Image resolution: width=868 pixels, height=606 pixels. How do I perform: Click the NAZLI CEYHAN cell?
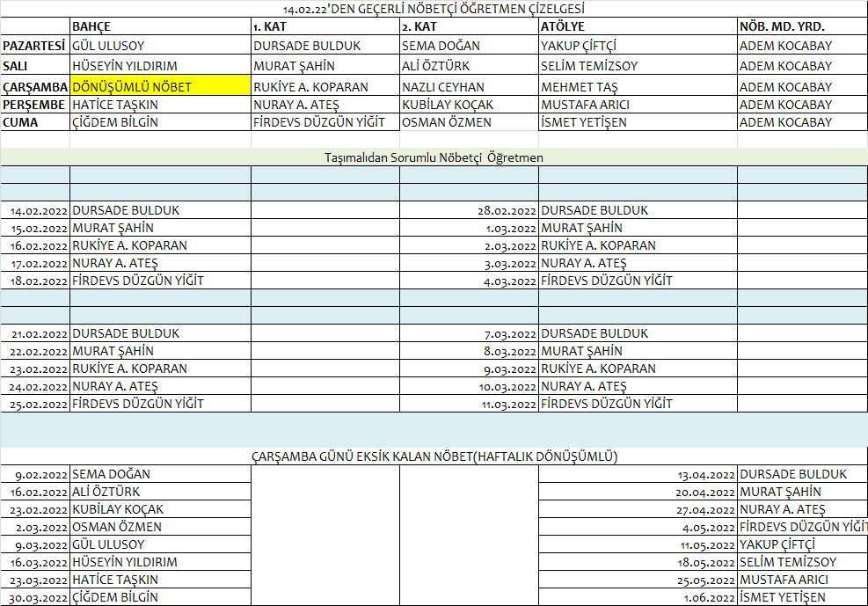(468, 87)
